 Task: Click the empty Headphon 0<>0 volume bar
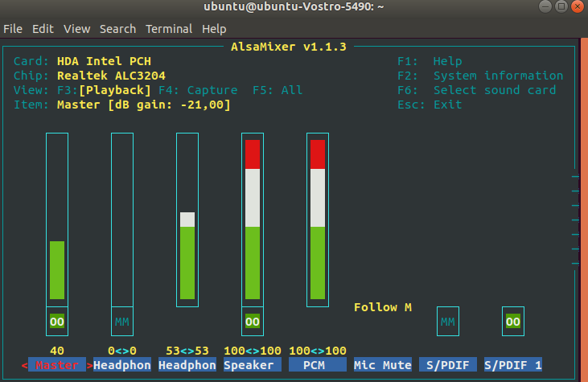(x=122, y=220)
